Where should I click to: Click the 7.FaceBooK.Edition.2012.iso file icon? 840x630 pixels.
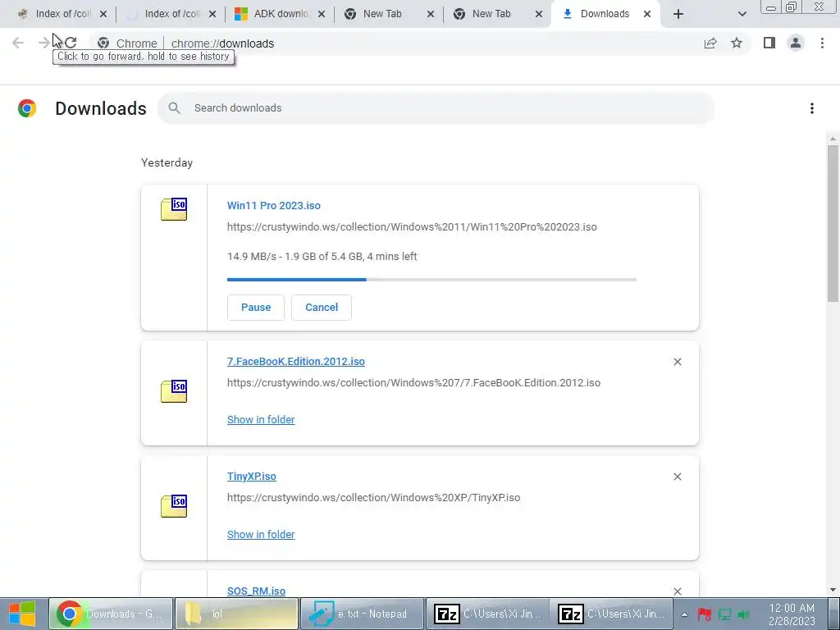174,391
